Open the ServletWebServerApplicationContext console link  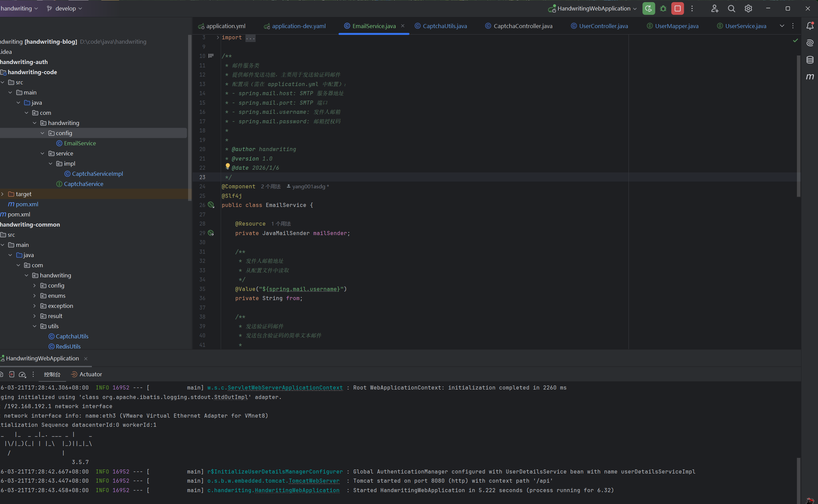pyautogui.click(x=285, y=387)
